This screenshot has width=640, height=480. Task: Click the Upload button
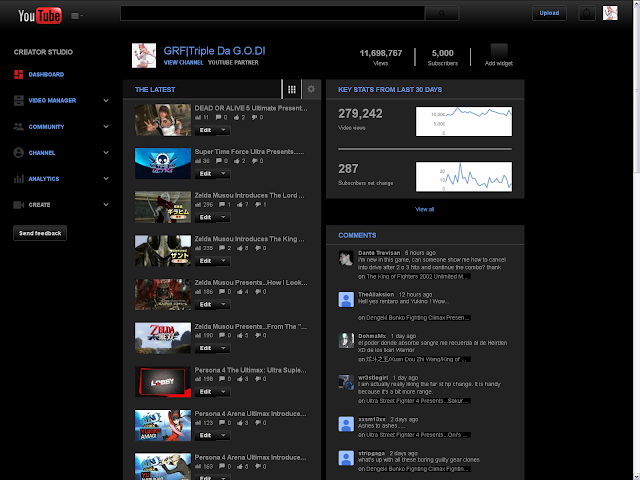click(549, 13)
